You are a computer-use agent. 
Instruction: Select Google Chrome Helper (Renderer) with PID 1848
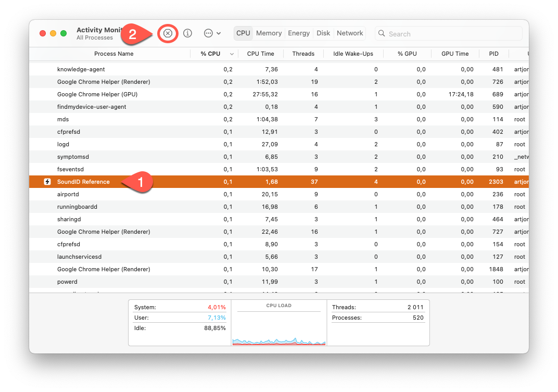pos(279,269)
